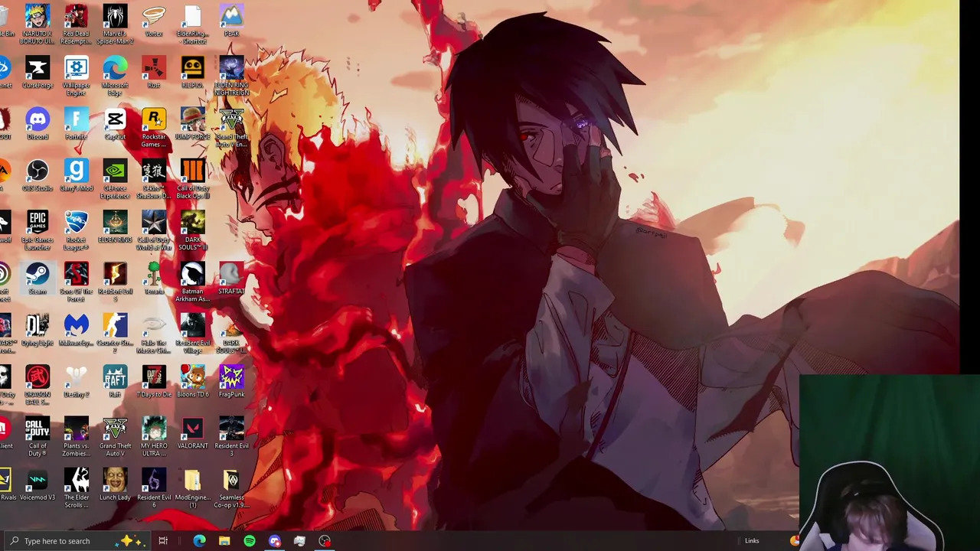Select the highlighted Steam desktop icon
This screenshot has width=980, height=551.
click(x=37, y=278)
